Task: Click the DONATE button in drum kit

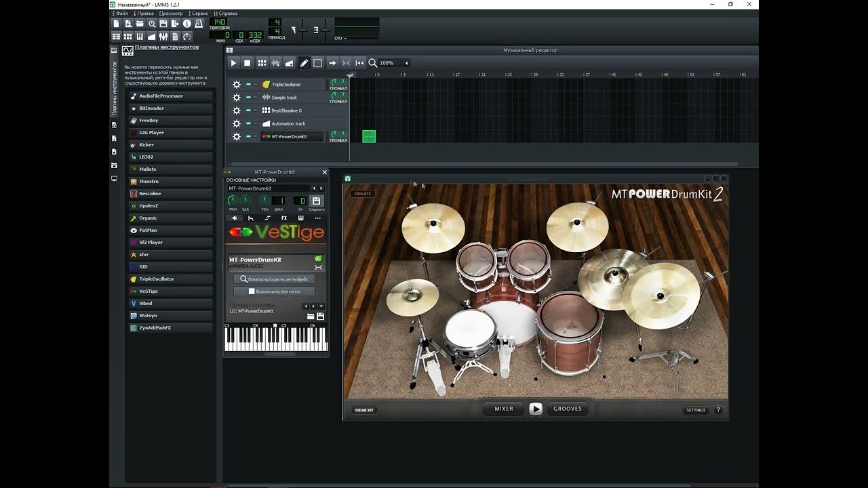Action: click(363, 194)
